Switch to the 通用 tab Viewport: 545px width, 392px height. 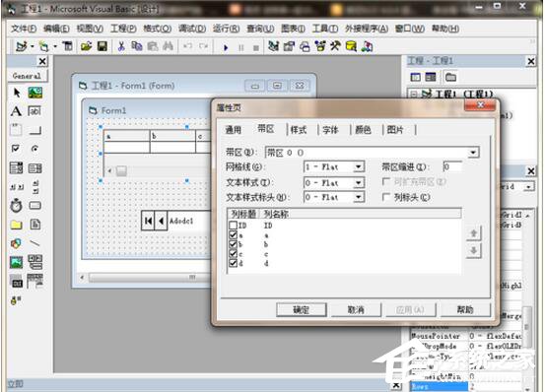coord(233,130)
